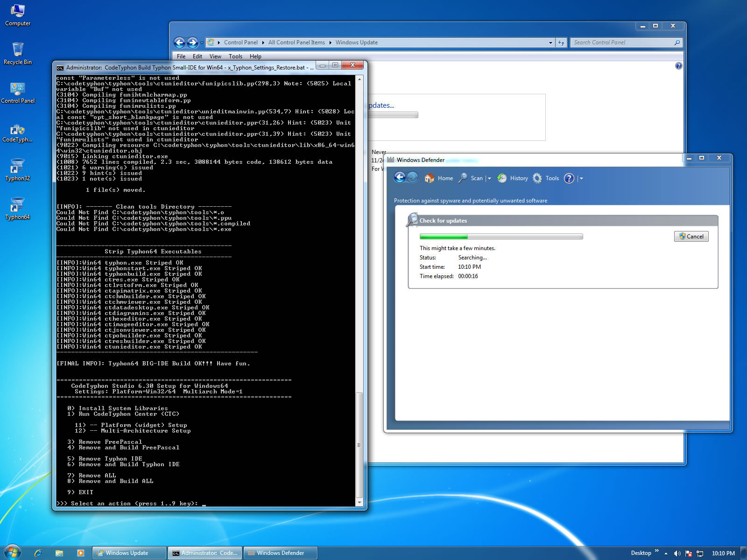Click the Desktop toolbar label

pos(641,553)
